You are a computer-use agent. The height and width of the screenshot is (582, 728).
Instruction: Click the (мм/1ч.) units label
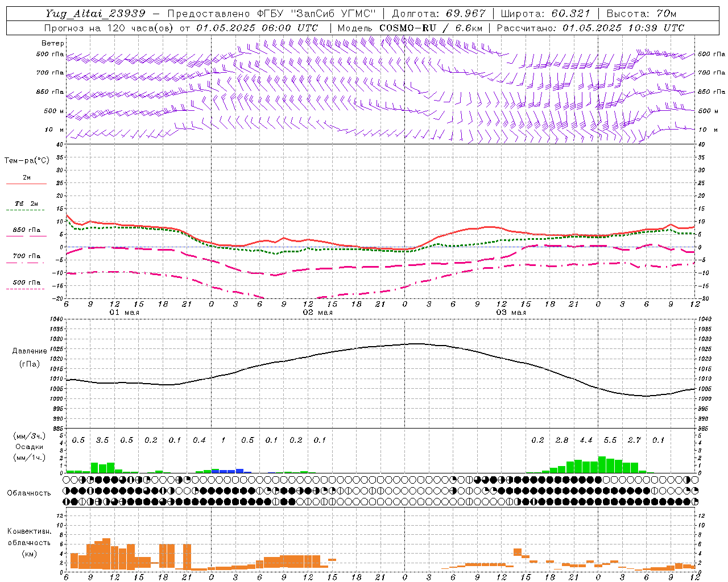point(29,458)
